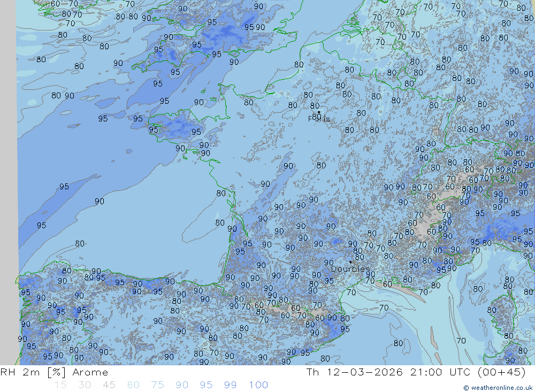Click legend value 75

tap(157, 385)
